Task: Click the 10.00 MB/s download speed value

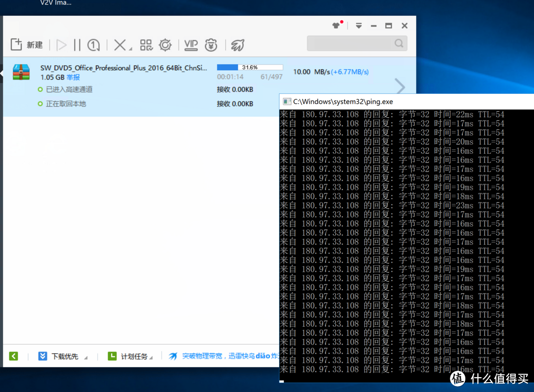Action: click(311, 72)
